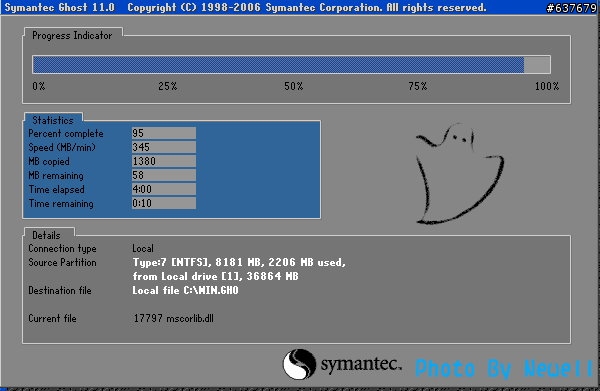Click the 'Symantec Ghost 11.0' title text
This screenshot has width=600, height=391.
59,7
